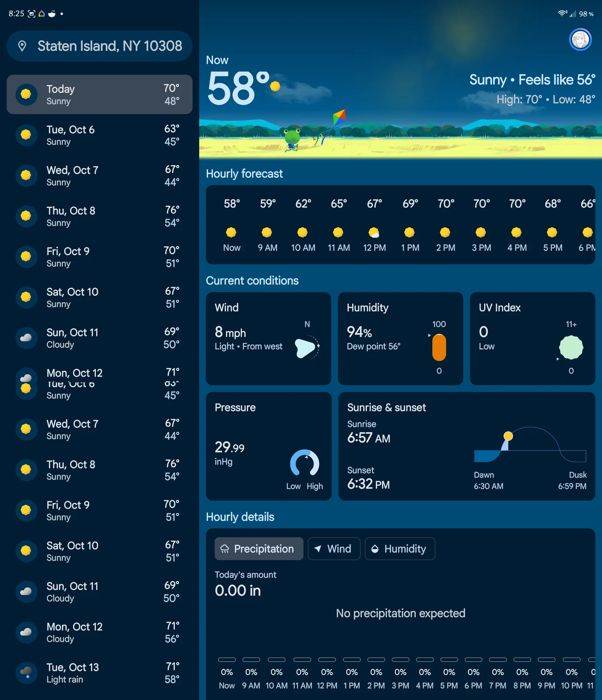Tap the 'Light • From west' text
The height and width of the screenshot is (700, 602).
click(248, 346)
